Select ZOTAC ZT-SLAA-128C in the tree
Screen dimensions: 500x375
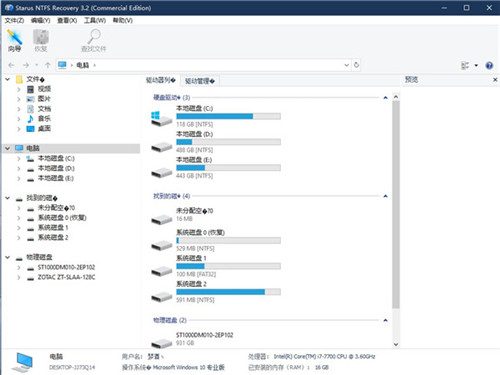click(66, 277)
